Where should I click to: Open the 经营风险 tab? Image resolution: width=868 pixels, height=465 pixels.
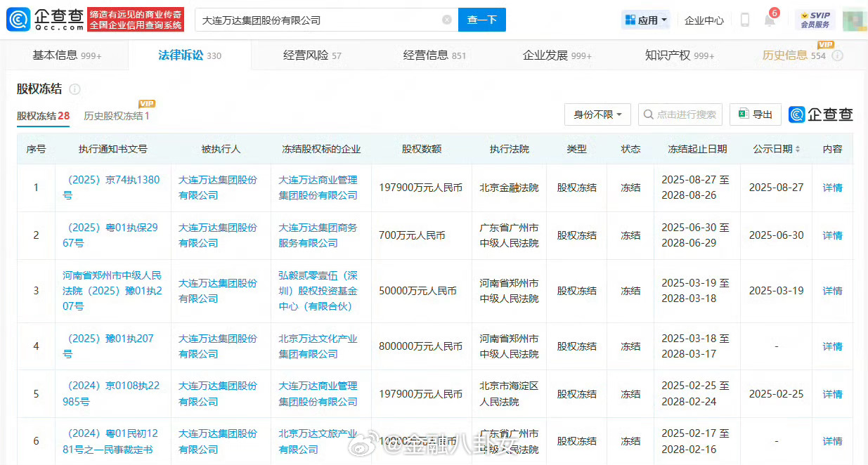(x=312, y=55)
